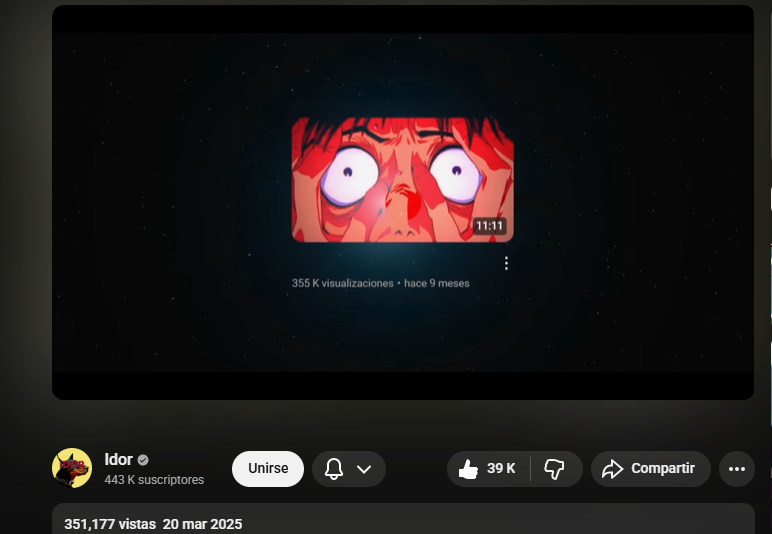Click the 39 K like count

501,469
